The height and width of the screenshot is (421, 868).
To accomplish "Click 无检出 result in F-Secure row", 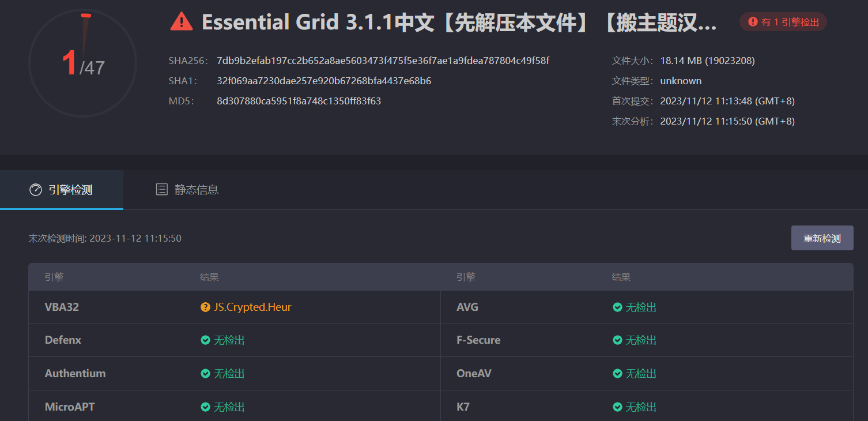I will [x=641, y=340].
